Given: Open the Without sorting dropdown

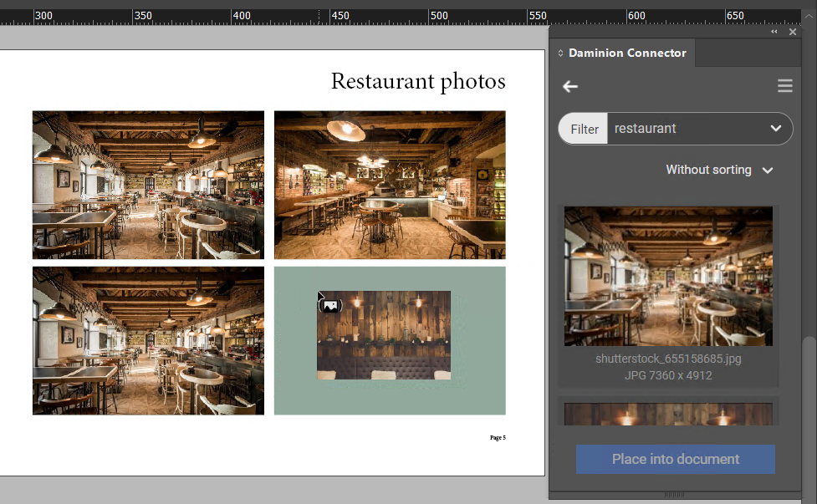Looking at the screenshot, I should point(719,170).
